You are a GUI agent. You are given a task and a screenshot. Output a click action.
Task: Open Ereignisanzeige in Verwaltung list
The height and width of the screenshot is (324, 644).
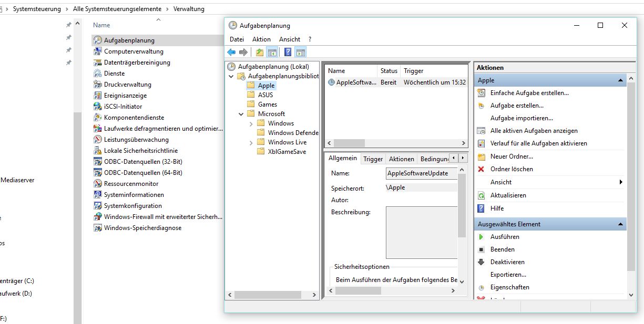point(125,96)
